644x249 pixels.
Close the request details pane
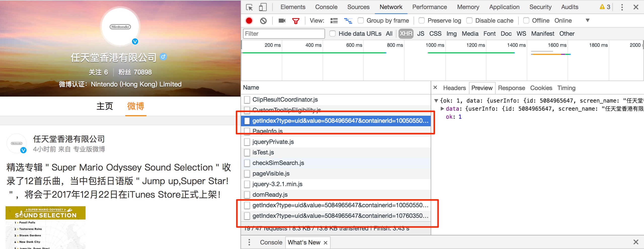pos(435,88)
